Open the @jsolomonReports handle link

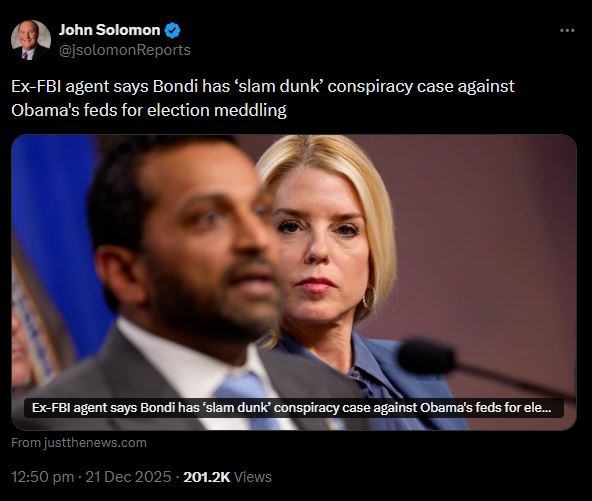125,50
